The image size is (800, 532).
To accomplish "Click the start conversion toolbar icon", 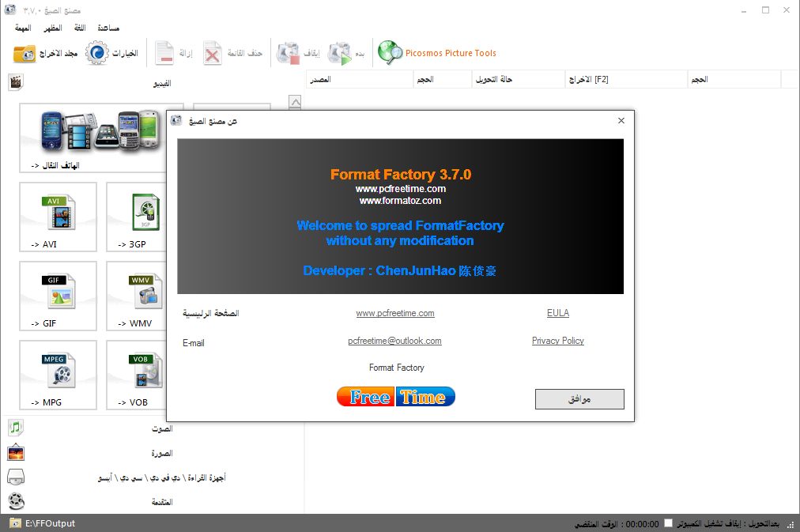I will click(339, 53).
